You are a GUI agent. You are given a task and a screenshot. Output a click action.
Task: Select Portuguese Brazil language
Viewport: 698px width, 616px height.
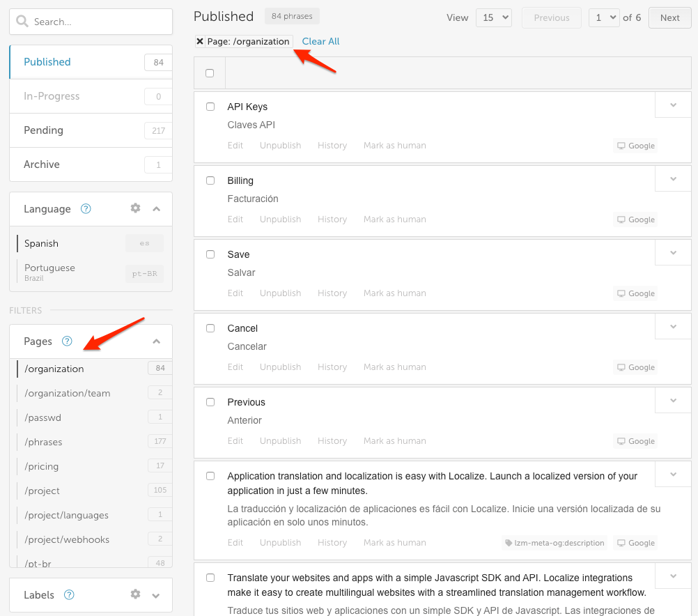click(91, 272)
